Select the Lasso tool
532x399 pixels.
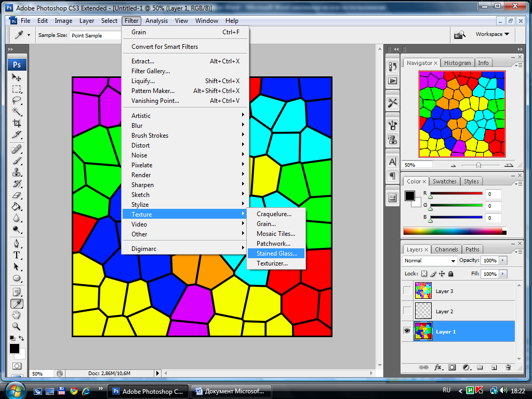17,100
